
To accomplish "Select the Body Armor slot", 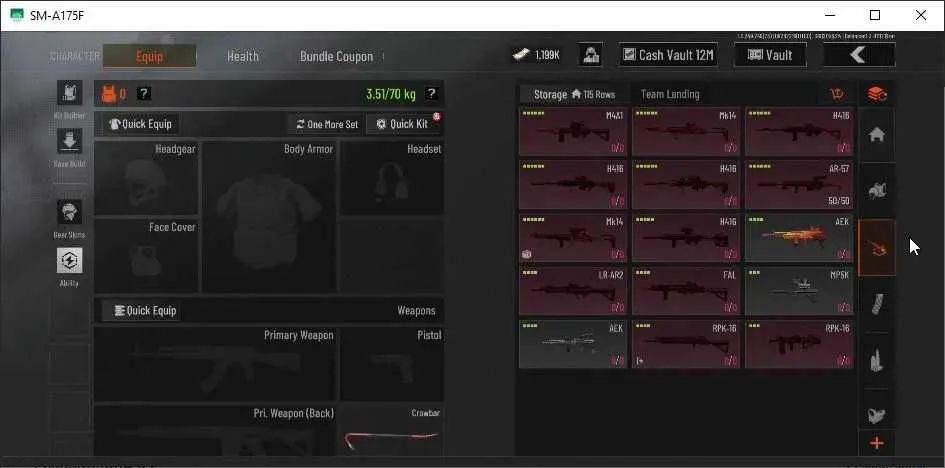I will coord(269,217).
